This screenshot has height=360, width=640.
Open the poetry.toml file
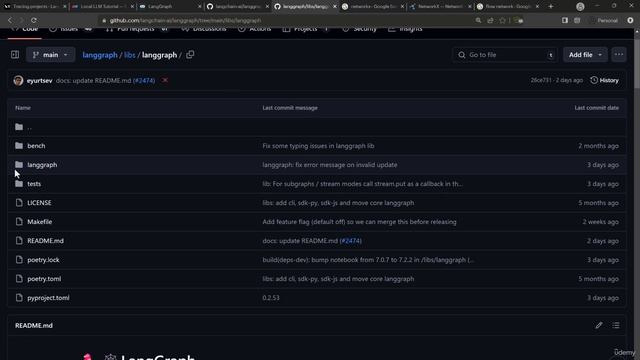click(44, 279)
